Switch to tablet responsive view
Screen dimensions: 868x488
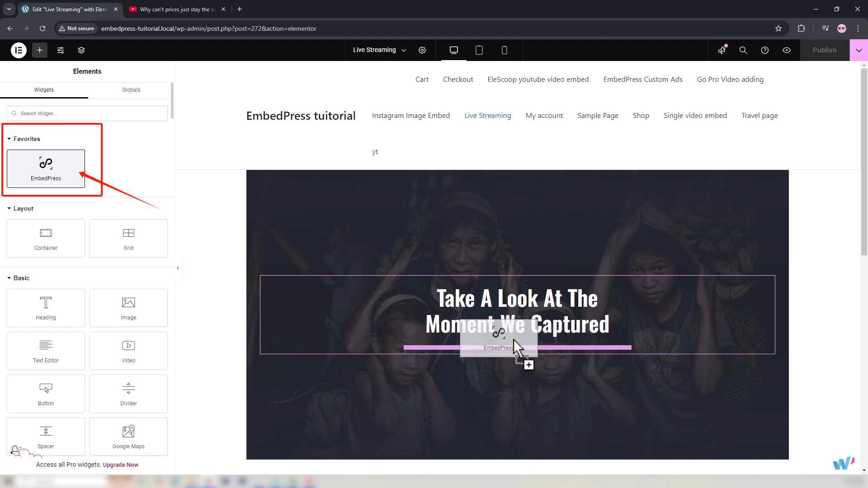click(479, 50)
